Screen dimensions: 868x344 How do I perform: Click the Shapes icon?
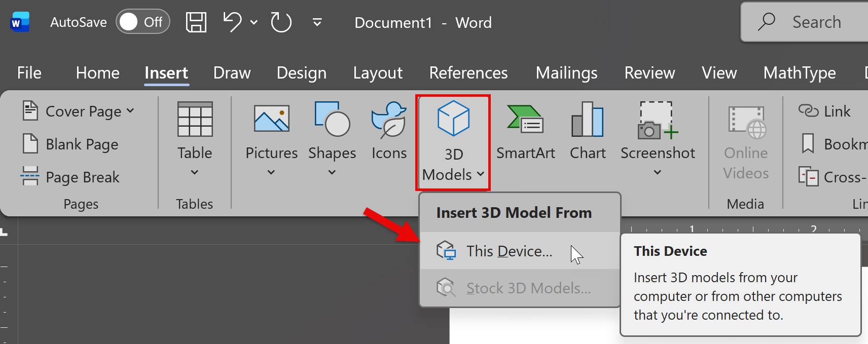[x=332, y=119]
